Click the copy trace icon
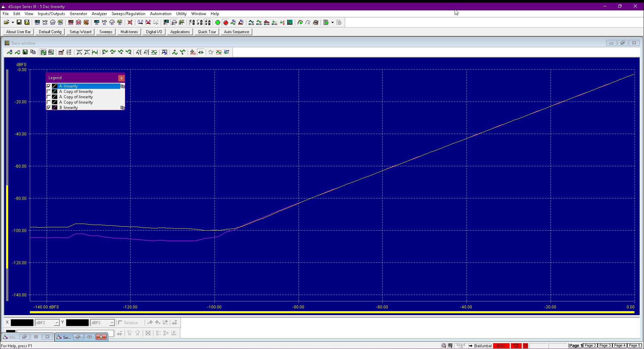Screen dimensions: 644x349 pyautogui.click(x=33, y=52)
